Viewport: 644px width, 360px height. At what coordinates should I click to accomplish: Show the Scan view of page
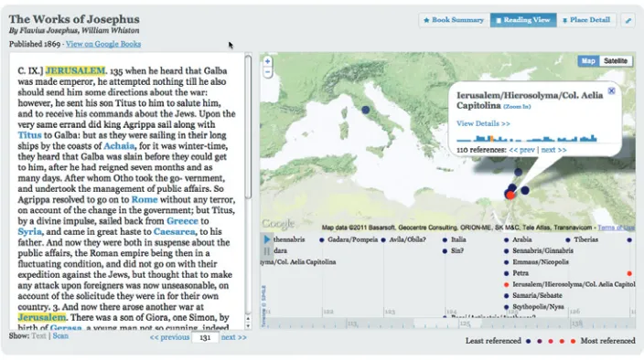60,336
